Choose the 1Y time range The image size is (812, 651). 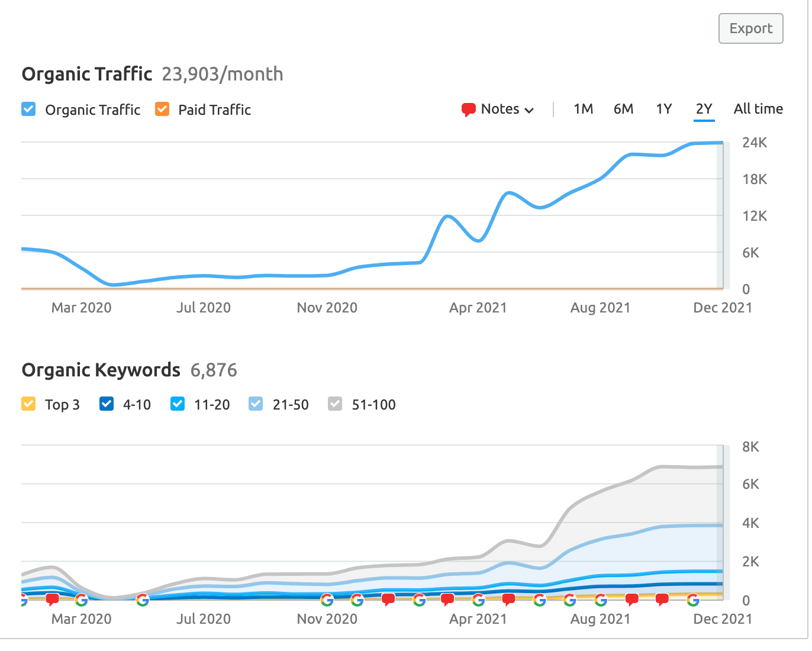pyautogui.click(x=663, y=109)
